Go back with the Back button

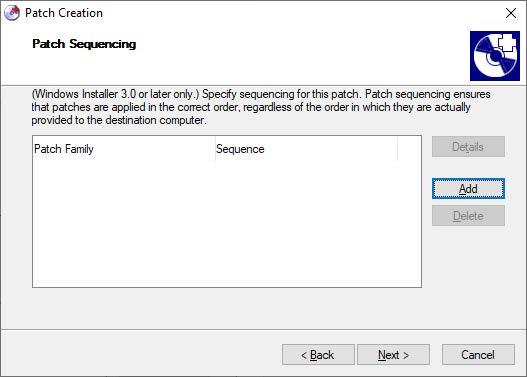(318, 354)
